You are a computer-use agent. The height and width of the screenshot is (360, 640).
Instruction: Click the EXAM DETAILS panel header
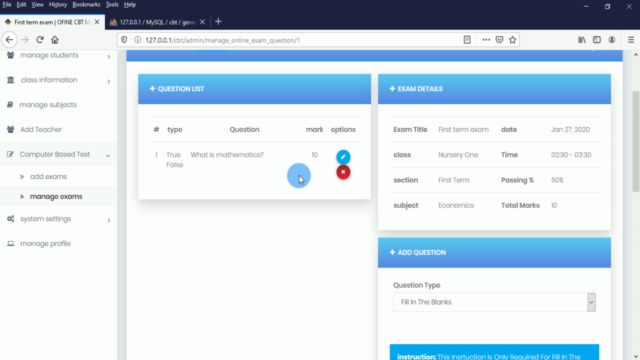pyautogui.click(x=494, y=89)
